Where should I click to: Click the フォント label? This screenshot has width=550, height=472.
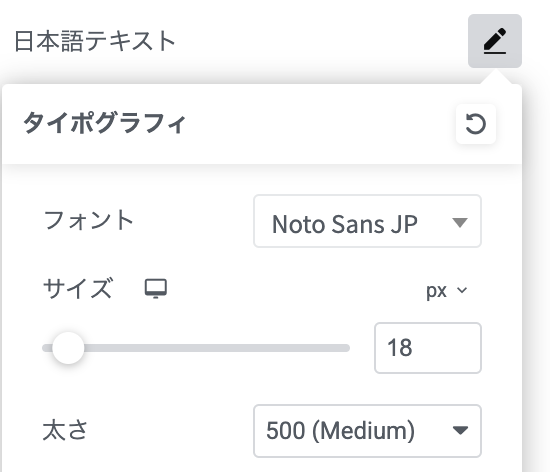[88, 220]
